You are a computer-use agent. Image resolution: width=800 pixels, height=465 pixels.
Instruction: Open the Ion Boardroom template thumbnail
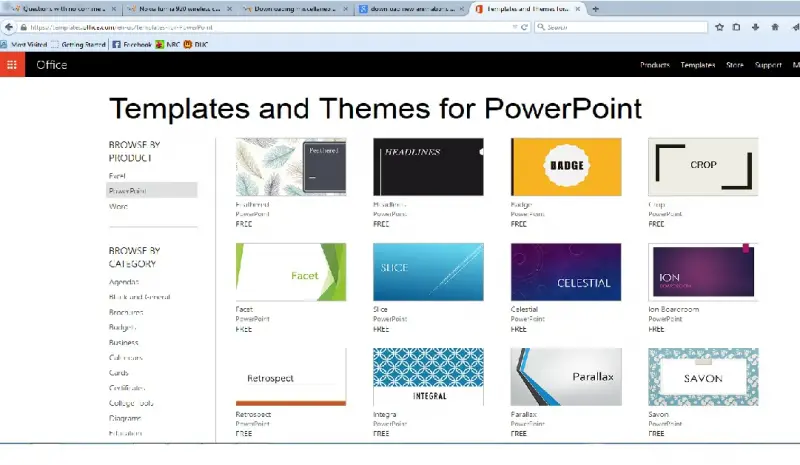click(x=703, y=272)
